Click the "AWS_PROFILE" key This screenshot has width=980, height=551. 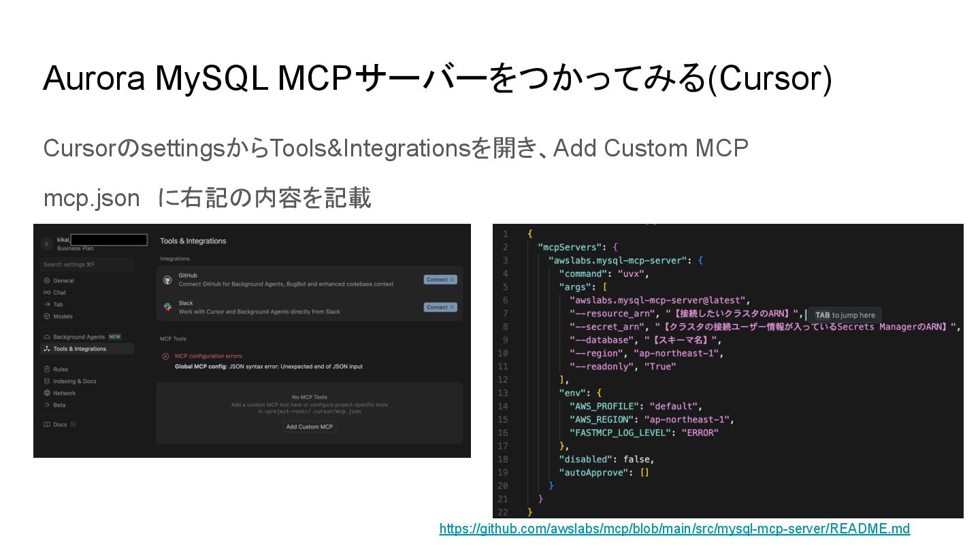pos(604,406)
